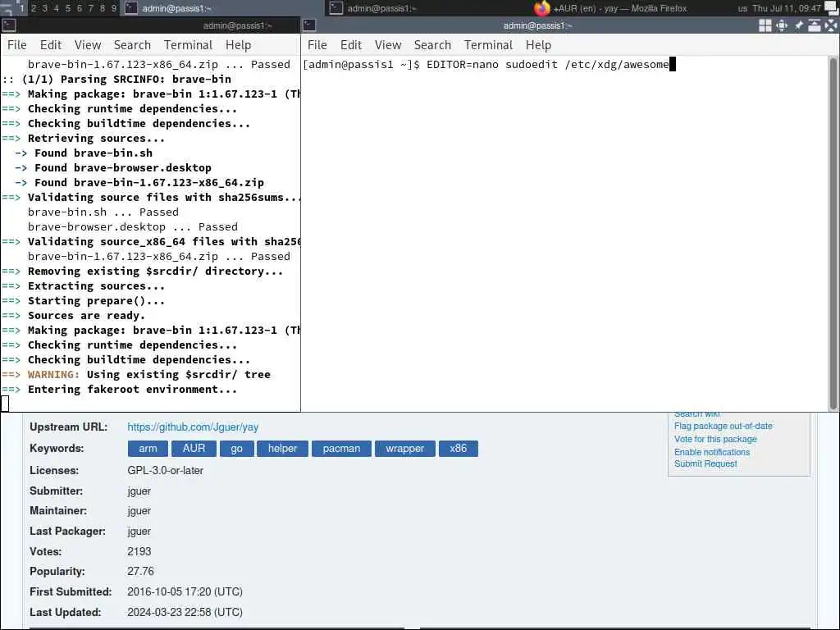
Task: Switch to workspace tag 1
Action: pyautogui.click(x=21, y=8)
